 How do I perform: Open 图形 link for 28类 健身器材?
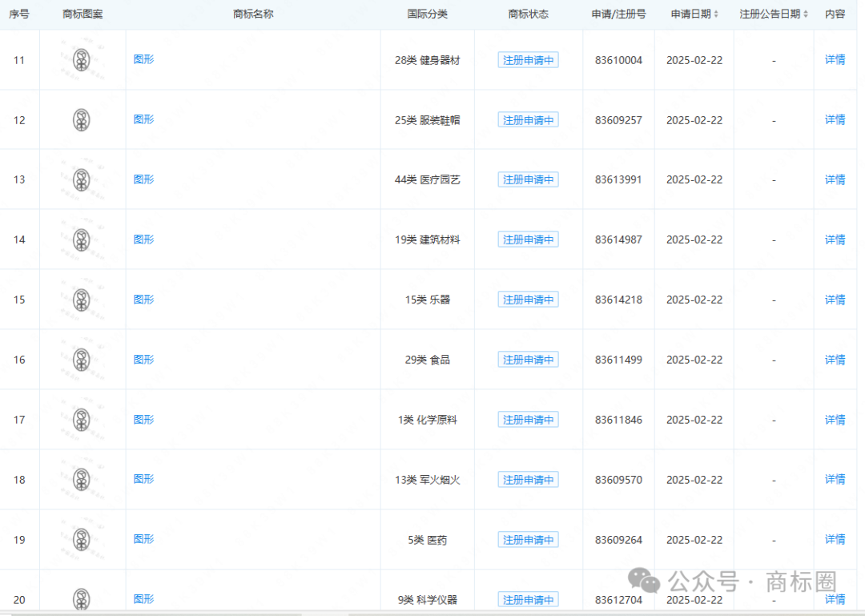point(143,59)
